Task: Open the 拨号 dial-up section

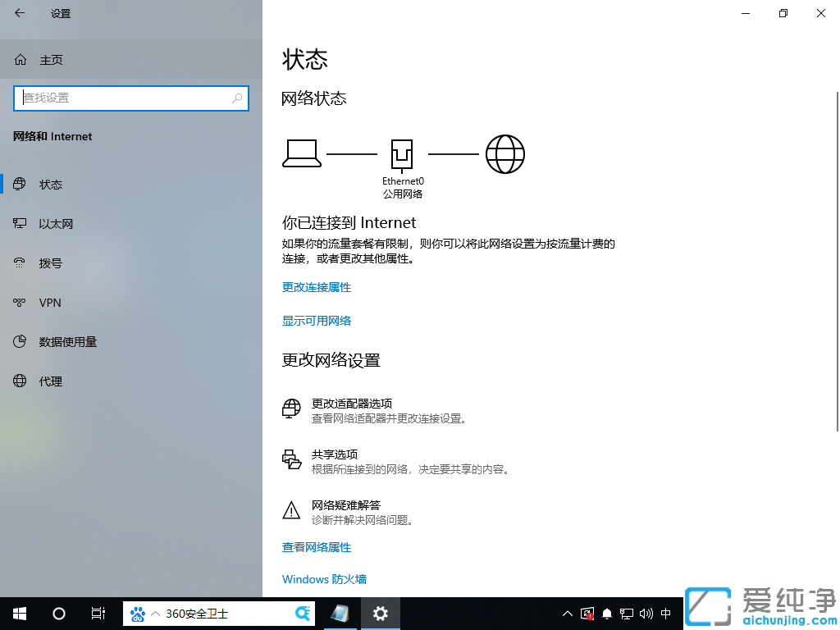Action: (49, 262)
